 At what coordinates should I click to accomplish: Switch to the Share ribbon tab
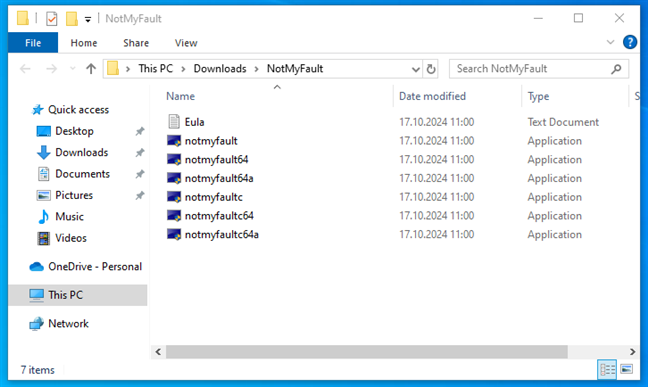[x=136, y=43]
